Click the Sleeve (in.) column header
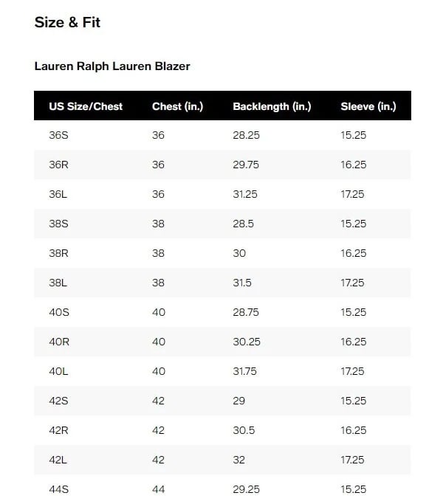443x504 pixels. (x=368, y=106)
